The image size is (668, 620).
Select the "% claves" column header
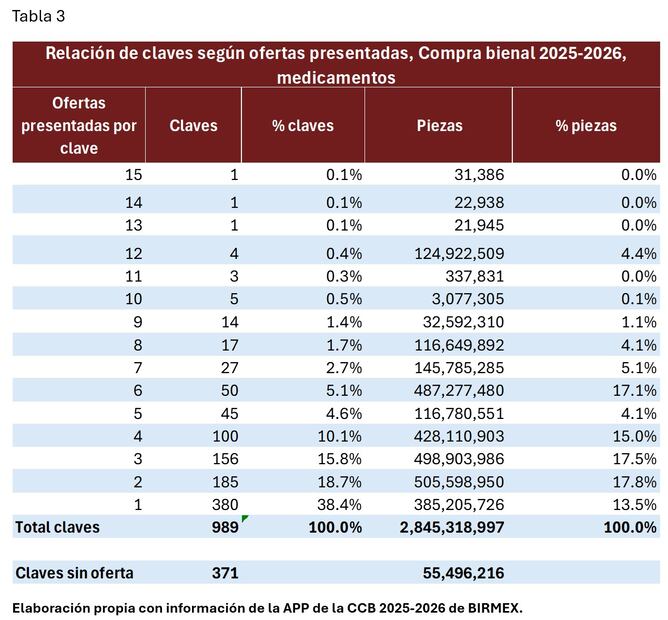303,126
